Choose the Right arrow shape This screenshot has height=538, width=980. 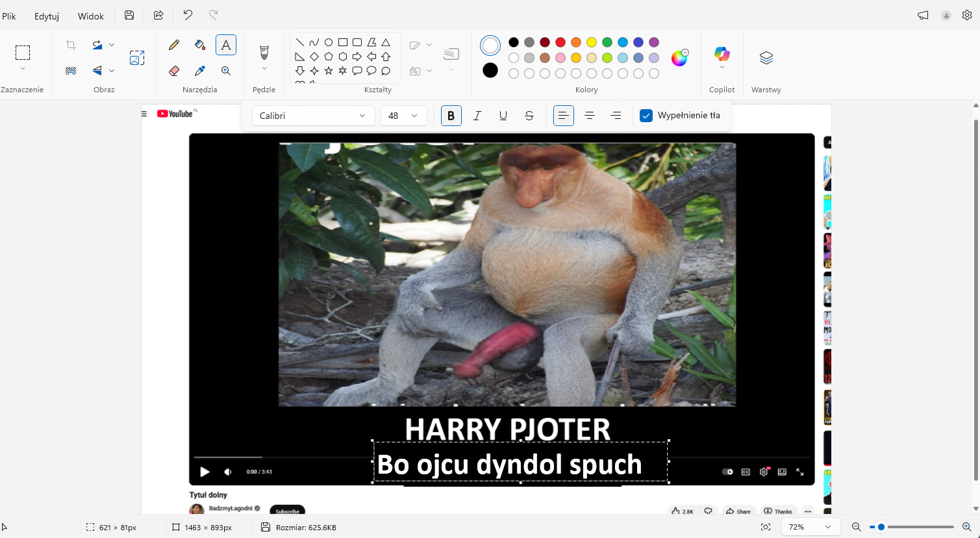(x=357, y=57)
